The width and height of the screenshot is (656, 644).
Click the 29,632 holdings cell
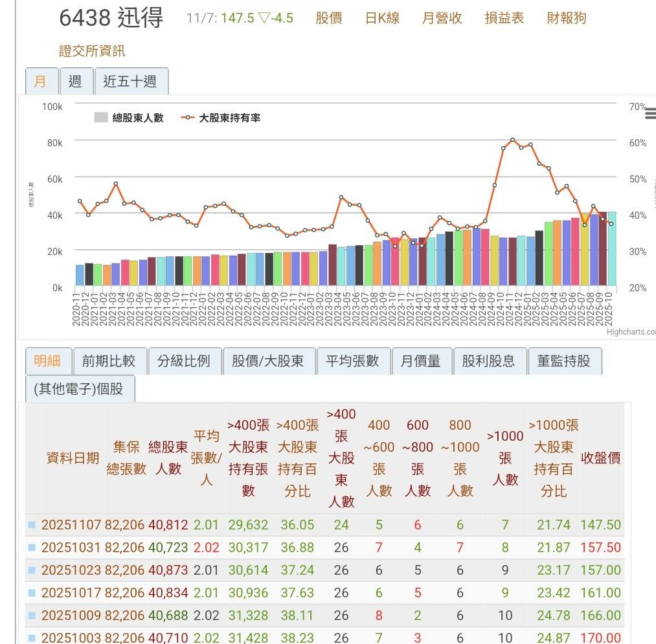[x=248, y=524]
